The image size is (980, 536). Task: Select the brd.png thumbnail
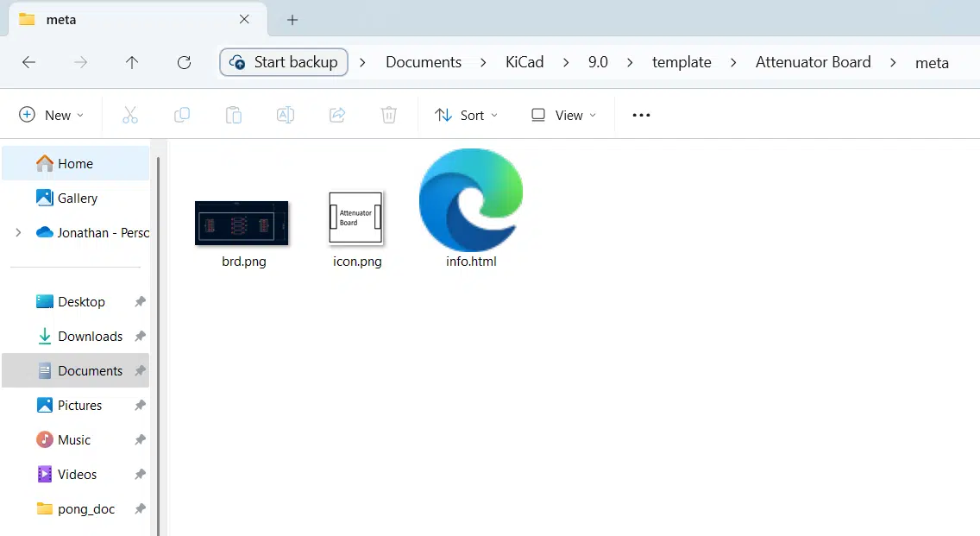(x=242, y=223)
